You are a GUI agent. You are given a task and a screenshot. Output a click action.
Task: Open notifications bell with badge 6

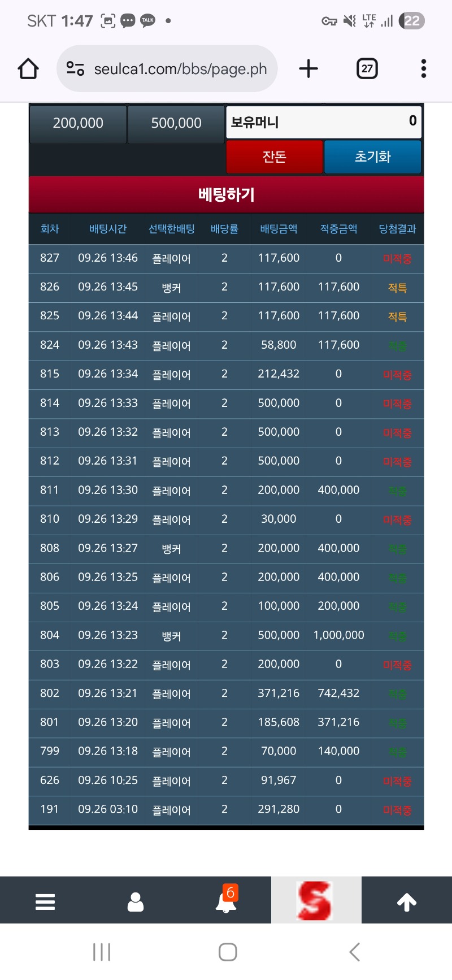click(227, 899)
